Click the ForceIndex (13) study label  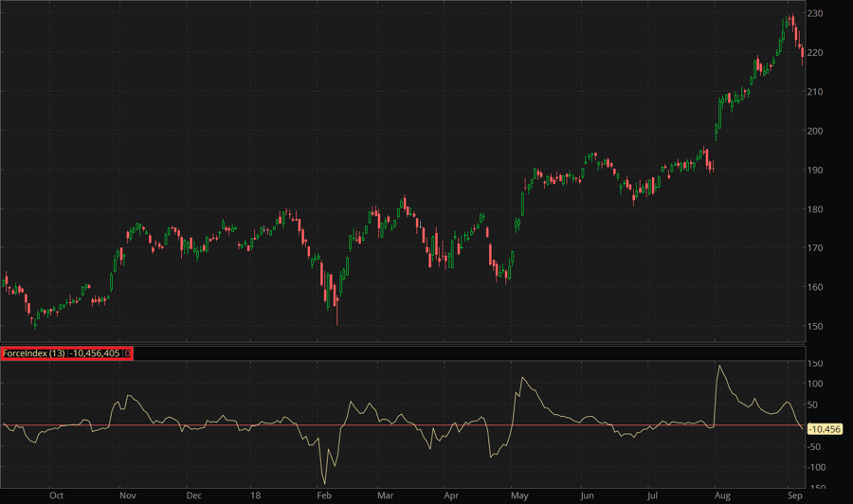click(34, 353)
